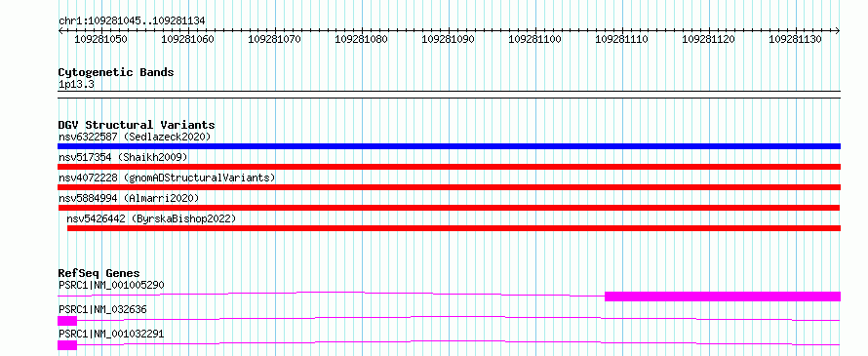The image size is (868, 356).
Task: Click ruler position 109281050
Action: coord(100,39)
